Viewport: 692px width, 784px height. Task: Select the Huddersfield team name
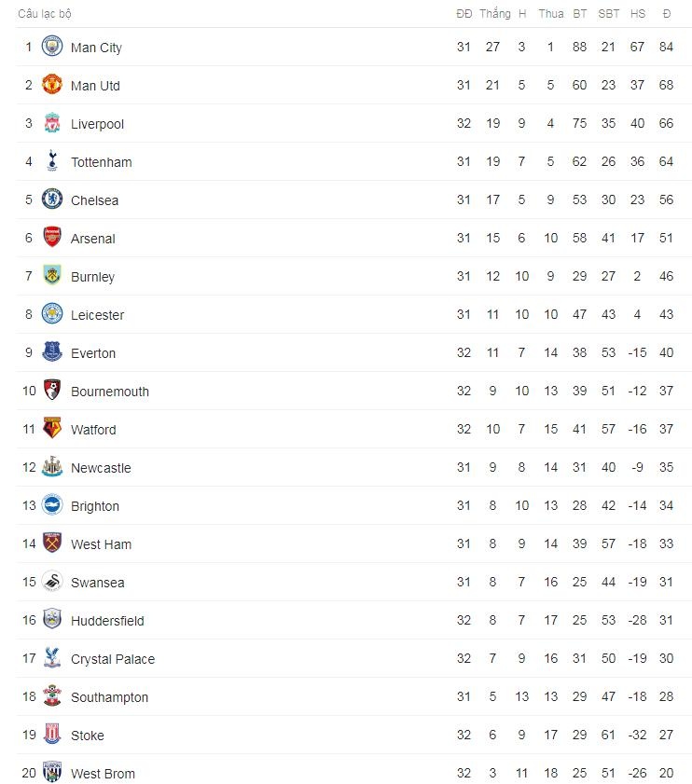[107, 621]
